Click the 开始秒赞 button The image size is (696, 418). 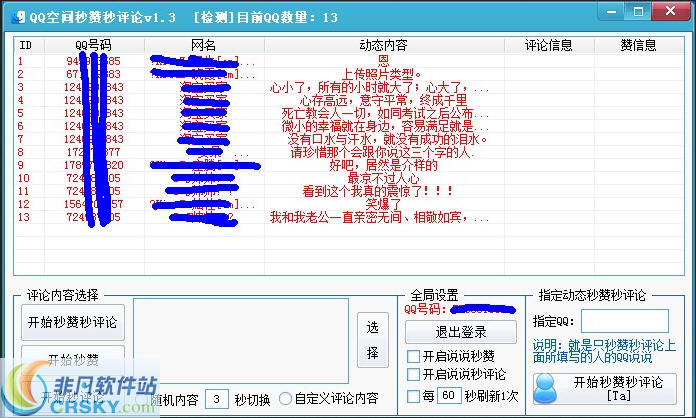click(73, 359)
